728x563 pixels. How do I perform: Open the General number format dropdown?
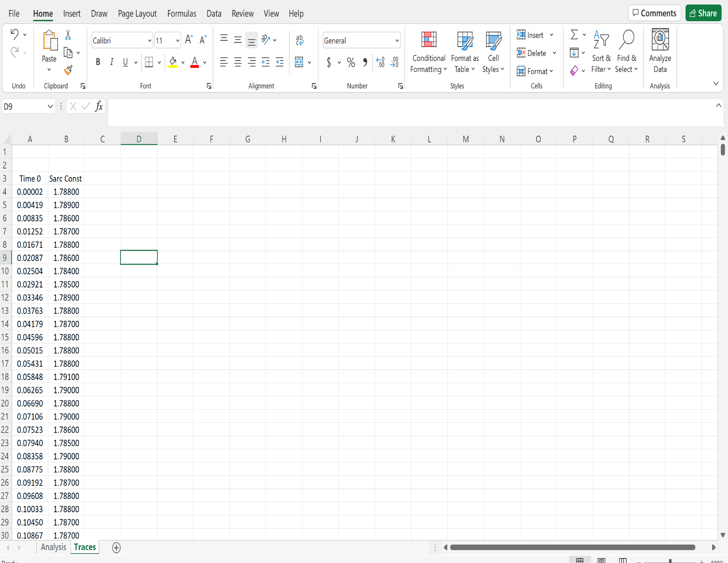[397, 41]
